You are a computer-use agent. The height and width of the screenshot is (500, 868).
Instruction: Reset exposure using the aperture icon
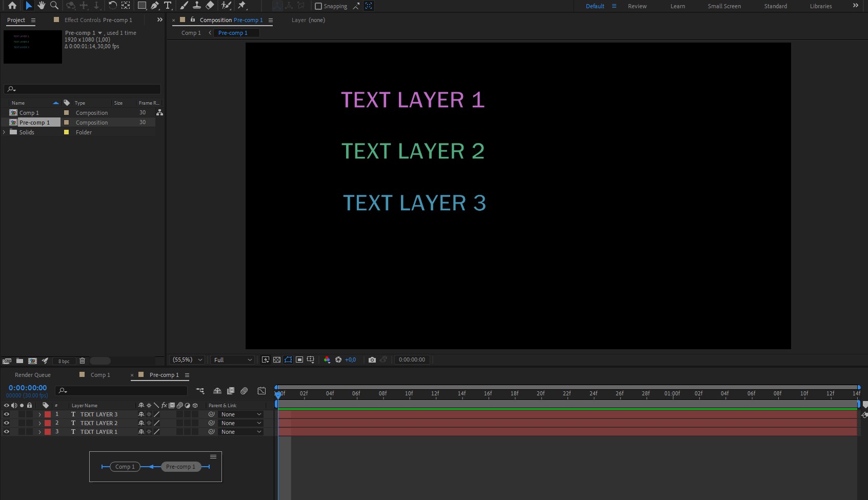338,359
